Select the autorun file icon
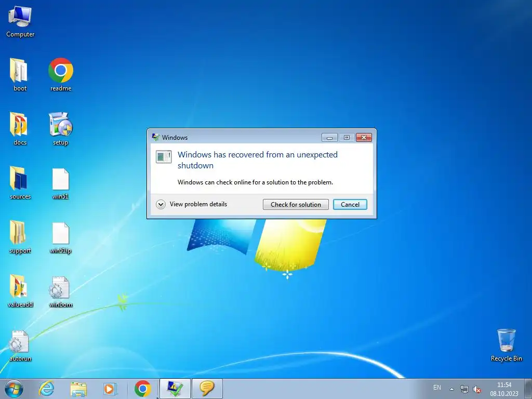This screenshot has height=399, width=532. click(20, 345)
